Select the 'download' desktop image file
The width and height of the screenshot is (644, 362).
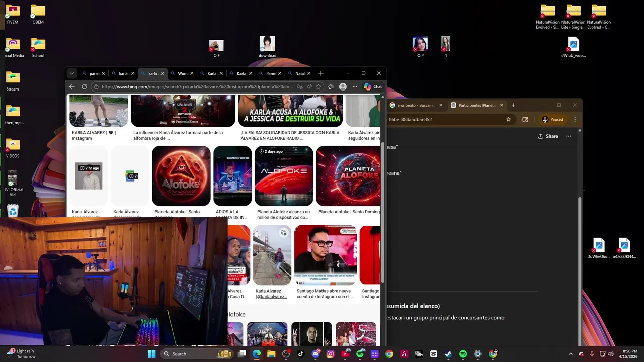[267, 47]
